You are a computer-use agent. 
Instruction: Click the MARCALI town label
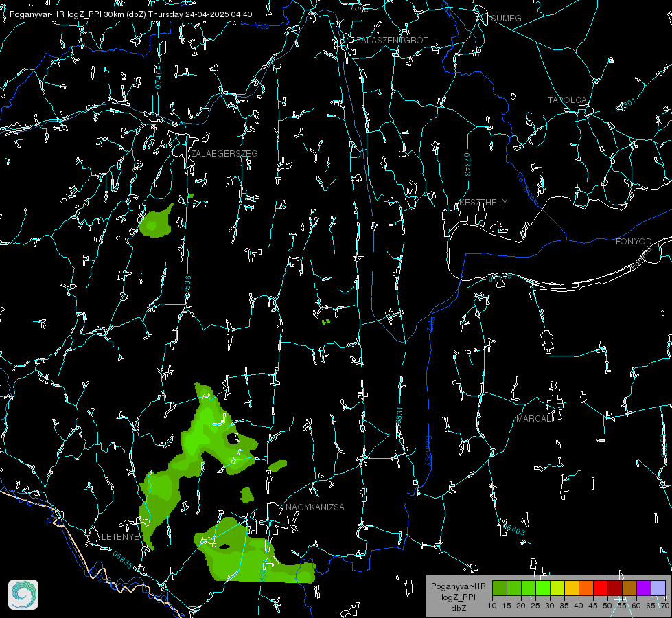tap(535, 419)
